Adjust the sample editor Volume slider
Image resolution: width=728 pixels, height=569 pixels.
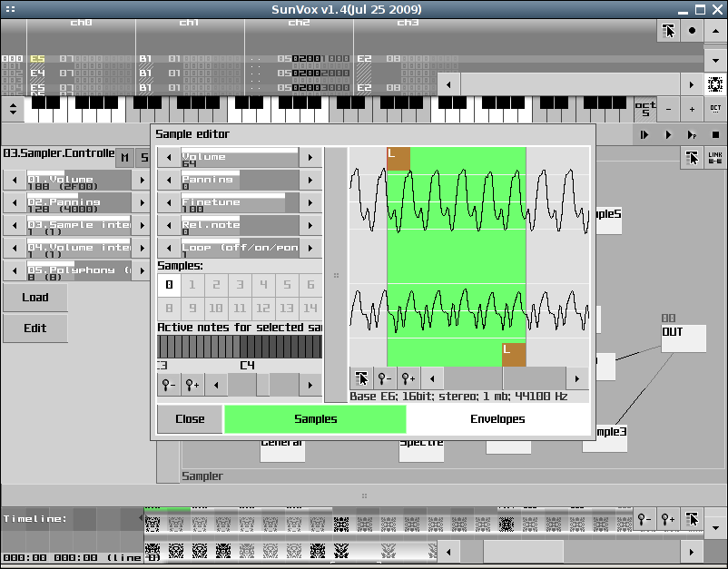[x=240, y=158]
